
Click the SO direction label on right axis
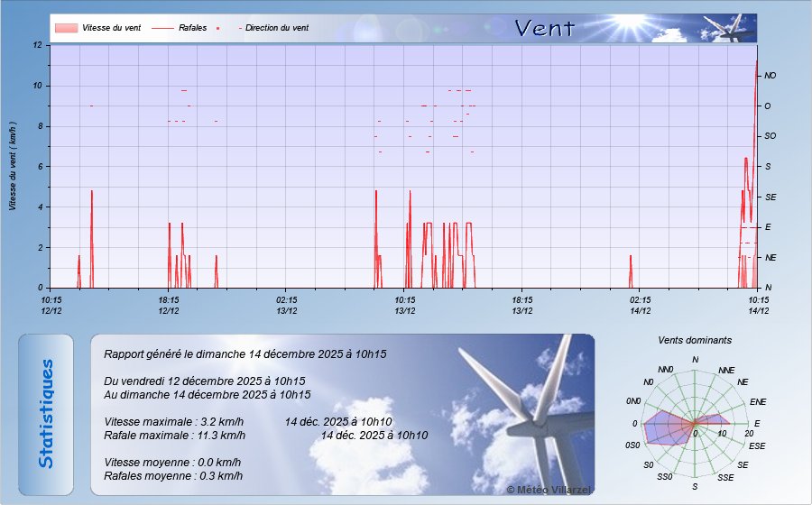point(770,136)
